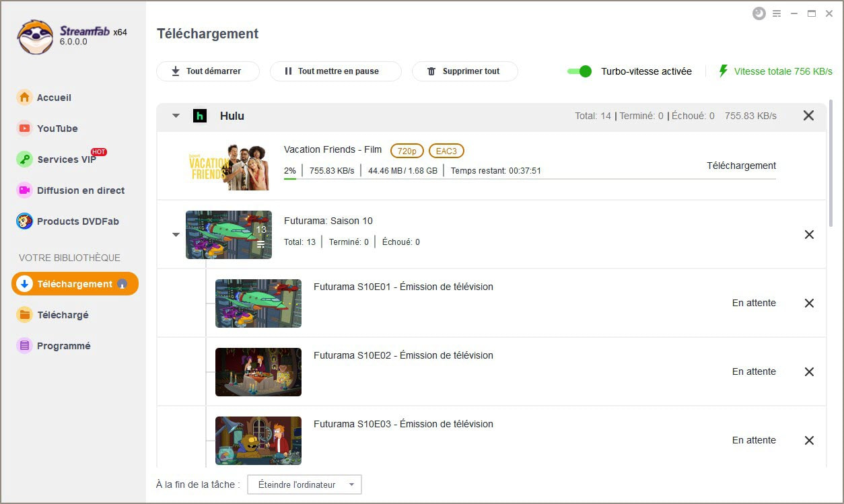
Task: Remove Futurama Saison 10 from queue
Action: pos(809,234)
